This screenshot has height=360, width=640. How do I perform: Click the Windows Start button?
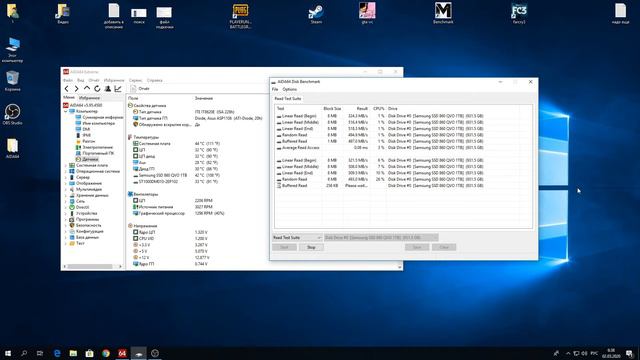pyautogui.click(x=8, y=353)
